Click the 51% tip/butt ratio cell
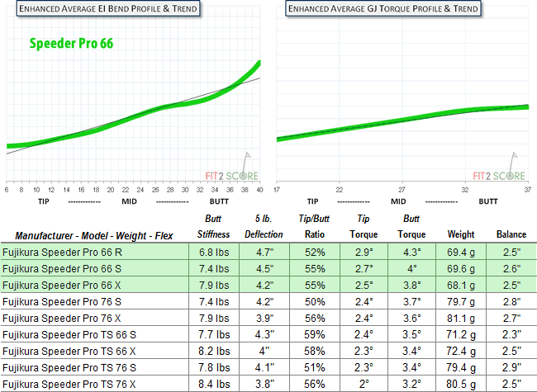The height and width of the screenshot is (392, 537). click(315, 367)
